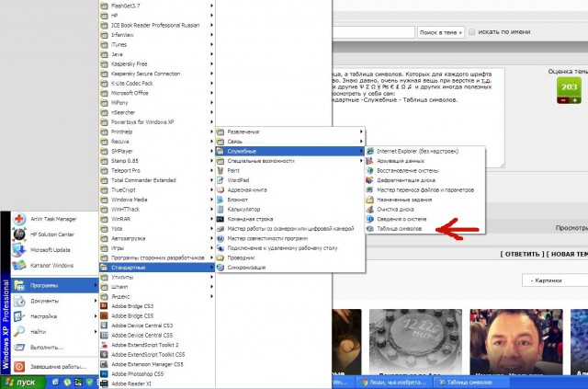Open the Найти start menu item

pyautogui.click(x=54, y=332)
